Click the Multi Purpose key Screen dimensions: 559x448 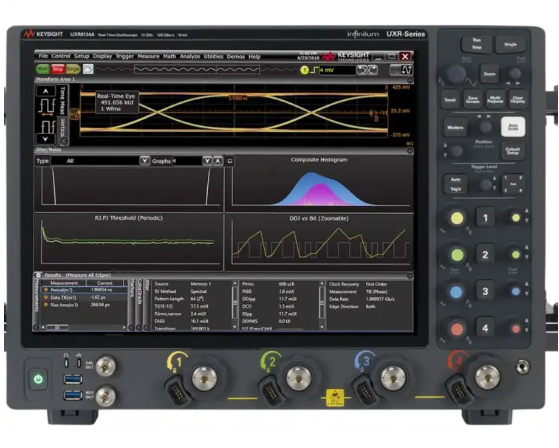point(495,100)
